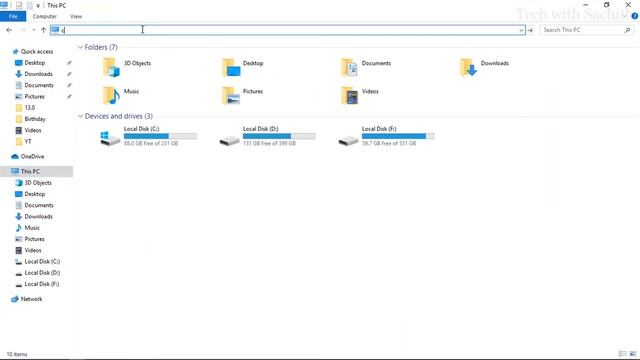Select the Local Disk (D:) drive icon
The height and width of the screenshot is (360, 640).
(x=229, y=141)
